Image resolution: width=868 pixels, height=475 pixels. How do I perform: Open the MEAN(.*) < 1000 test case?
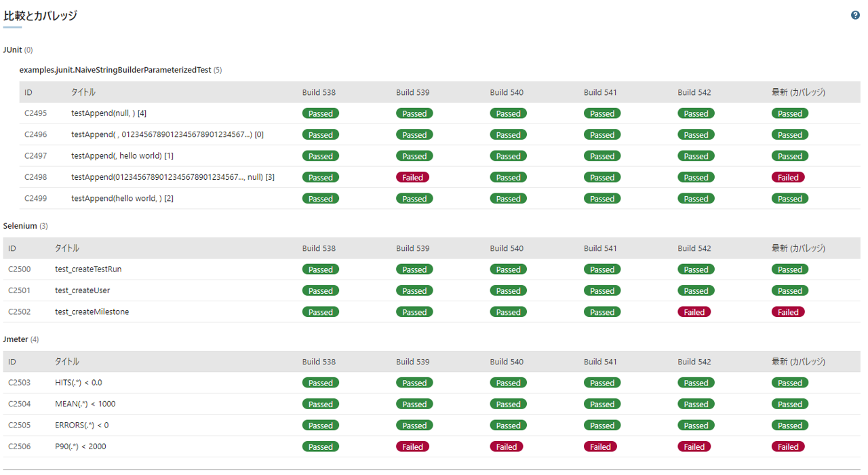[x=85, y=404]
